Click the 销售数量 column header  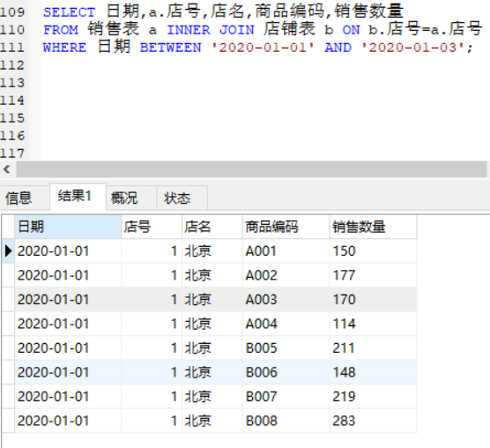click(373, 227)
